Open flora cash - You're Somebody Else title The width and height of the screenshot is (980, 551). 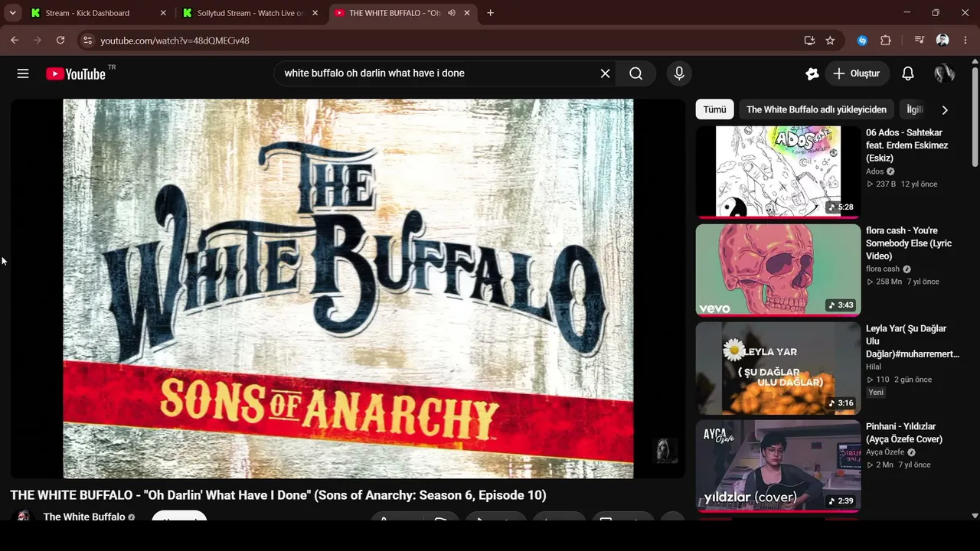pos(909,243)
